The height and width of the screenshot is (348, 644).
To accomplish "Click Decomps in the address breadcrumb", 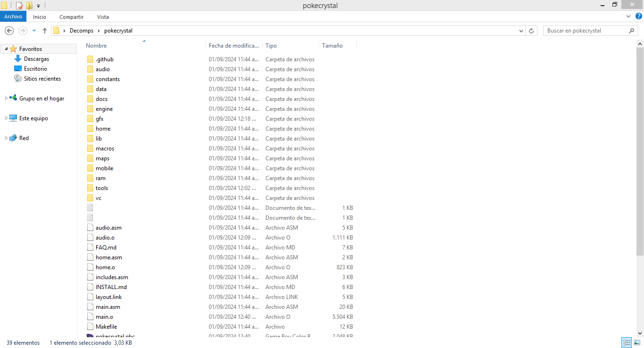I will (82, 31).
